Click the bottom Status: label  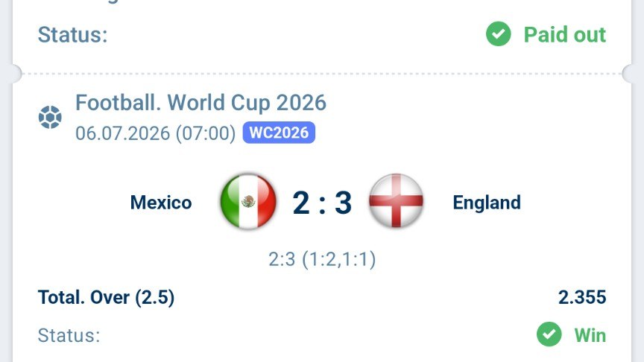pyautogui.click(x=69, y=335)
